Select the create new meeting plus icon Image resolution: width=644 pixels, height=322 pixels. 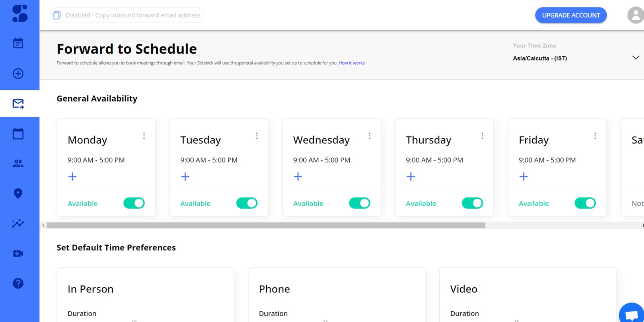tap(18, 73)
